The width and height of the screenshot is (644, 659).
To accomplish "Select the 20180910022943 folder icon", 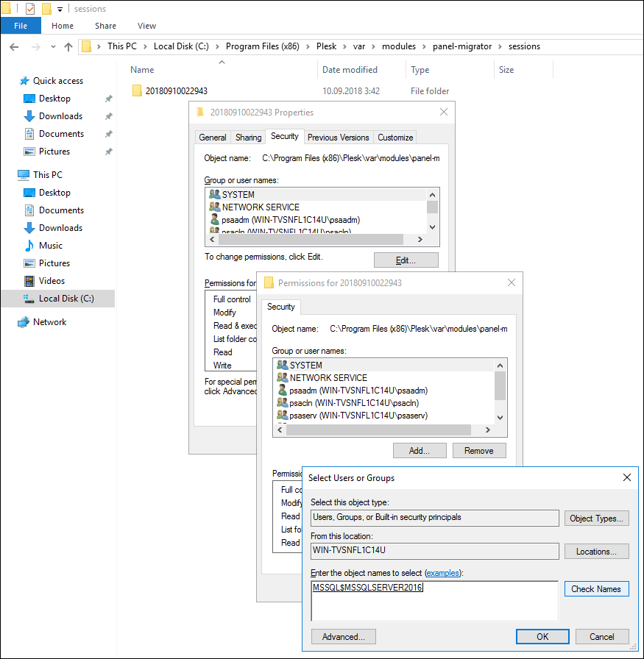I will coord(137,91).
